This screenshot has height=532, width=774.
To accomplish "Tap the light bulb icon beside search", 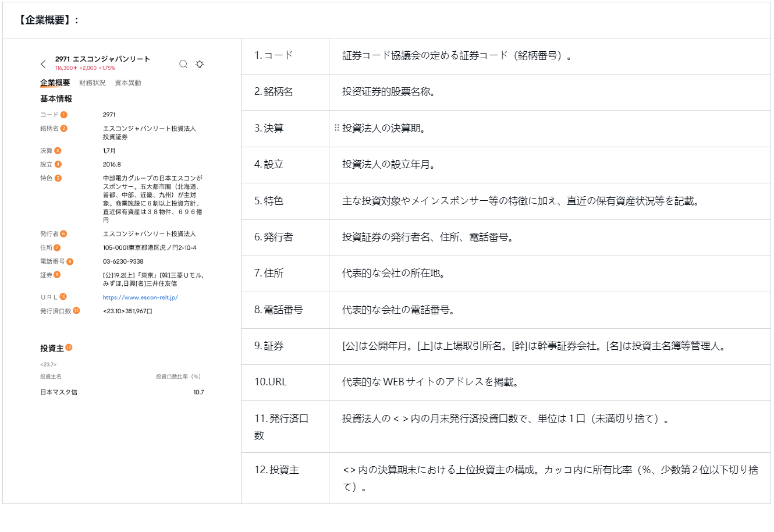I will [x=200, y=64].
